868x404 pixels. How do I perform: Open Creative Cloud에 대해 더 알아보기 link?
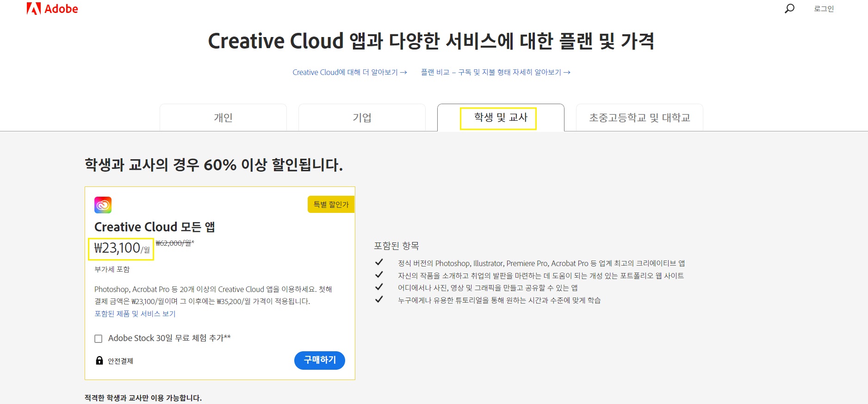tap(350, 72)
